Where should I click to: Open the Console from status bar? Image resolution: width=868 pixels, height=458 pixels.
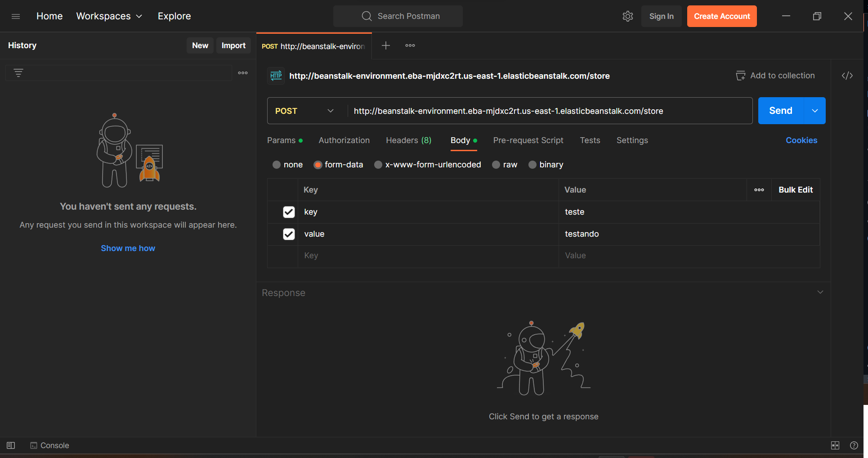[x=49, y=445]
